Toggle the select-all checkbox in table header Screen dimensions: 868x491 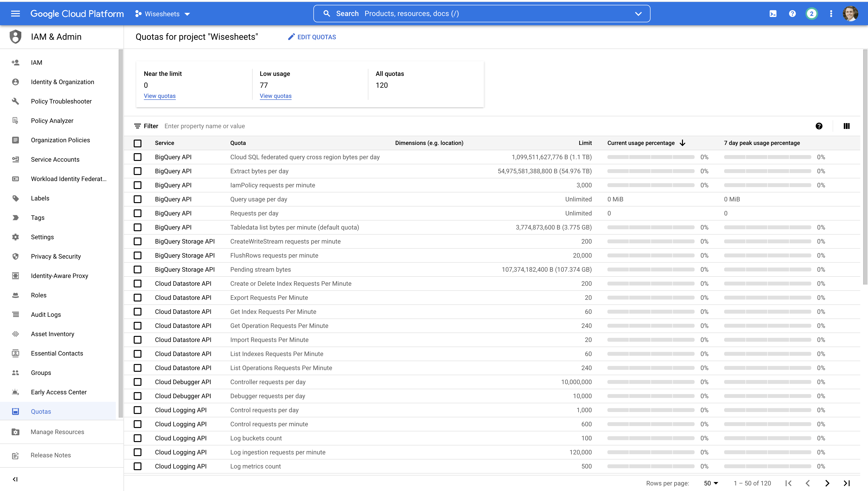138,143
